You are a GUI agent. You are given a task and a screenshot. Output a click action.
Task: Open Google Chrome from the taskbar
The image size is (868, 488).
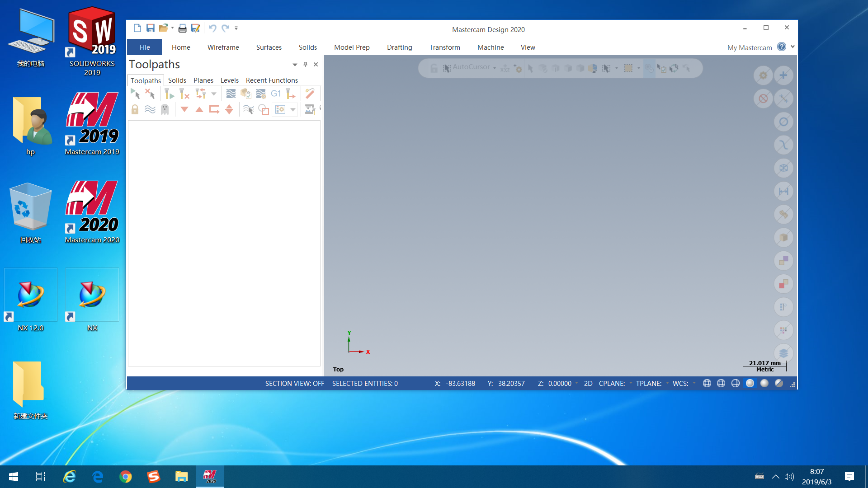[x=126, y=477]
